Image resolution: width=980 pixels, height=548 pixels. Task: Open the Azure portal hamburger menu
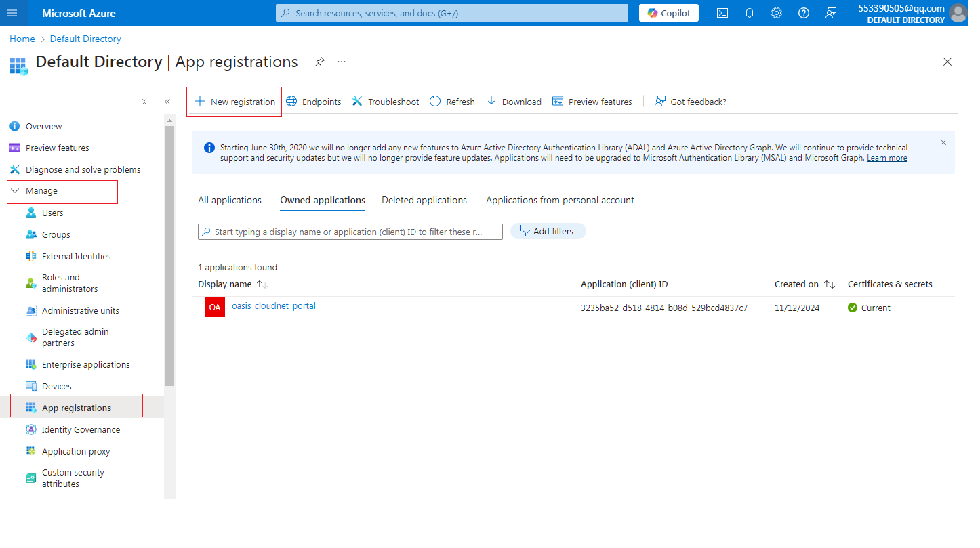coord(12,13)
